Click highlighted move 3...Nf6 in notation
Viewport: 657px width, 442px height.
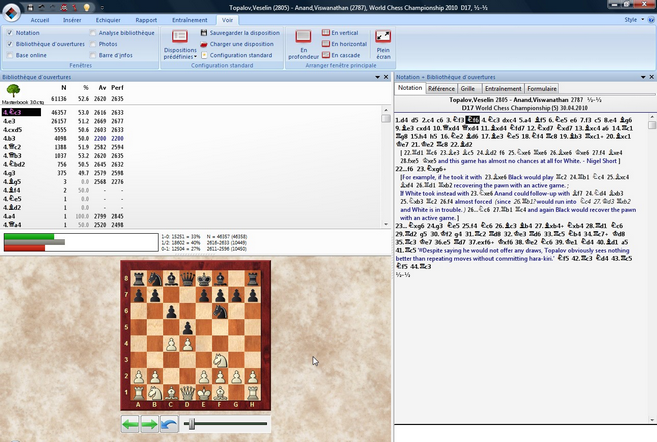click(472, 120)
